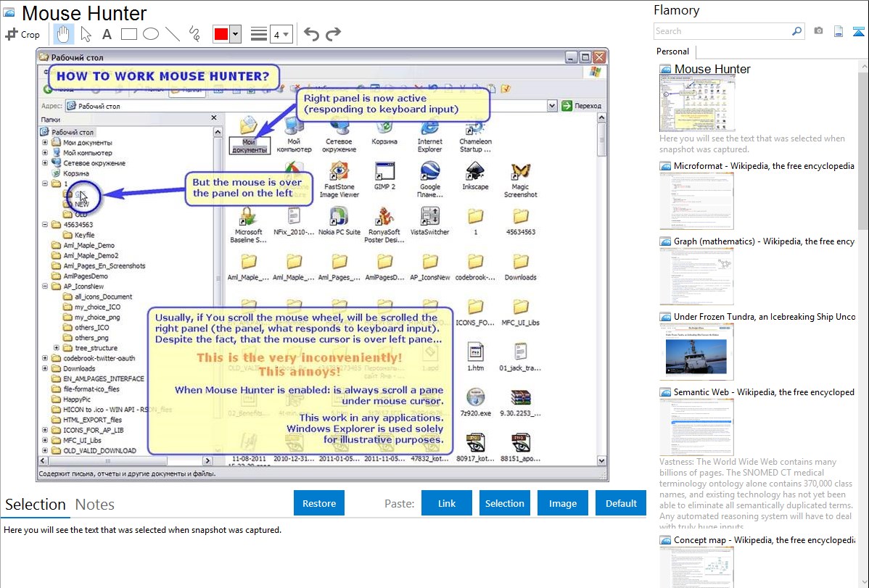Click into the Flamory search field
This screenshot has height=588, width=869.
722,31
